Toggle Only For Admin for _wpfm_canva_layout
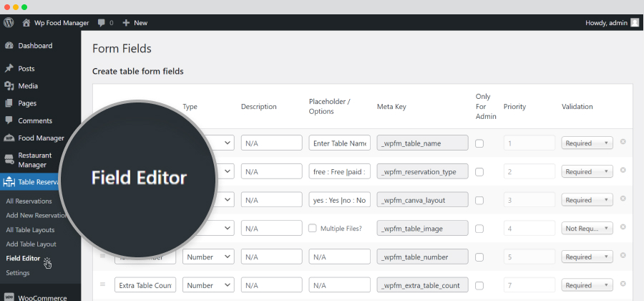644x301 pixels. coord(479,200)
